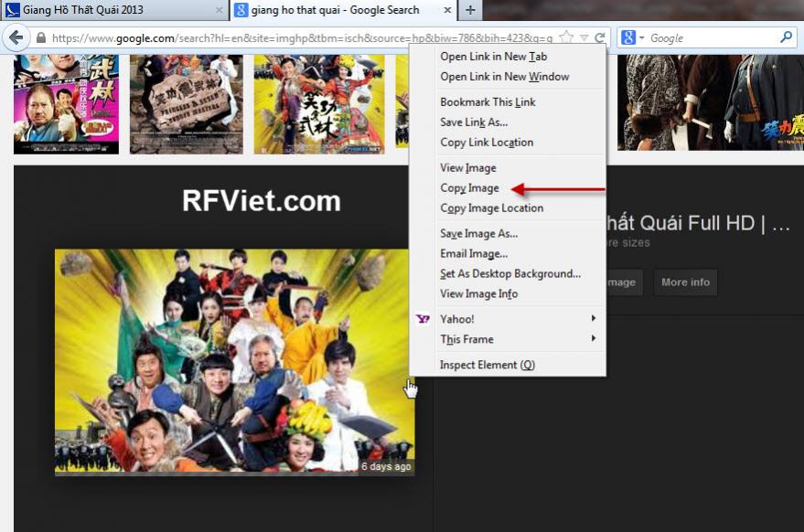The image size is (804, 532).
Task: Reload the page with the refresh icon
Action: pos(600,38)
